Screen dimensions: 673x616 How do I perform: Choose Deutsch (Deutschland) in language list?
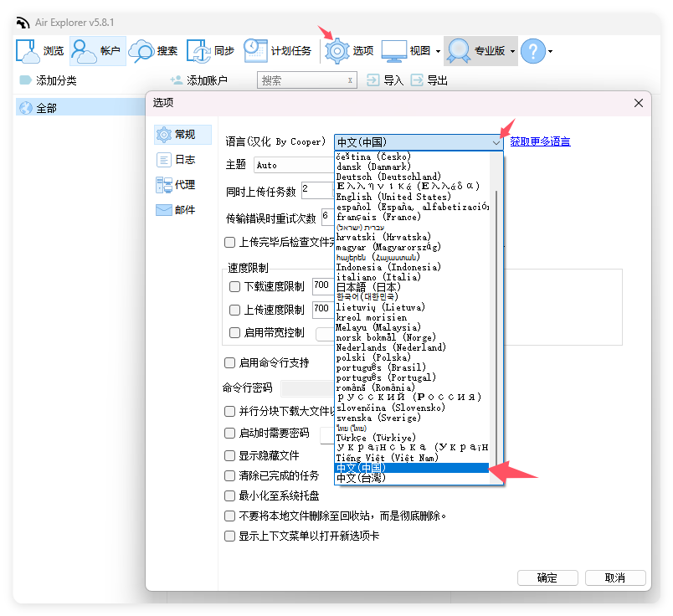point(412,177)
